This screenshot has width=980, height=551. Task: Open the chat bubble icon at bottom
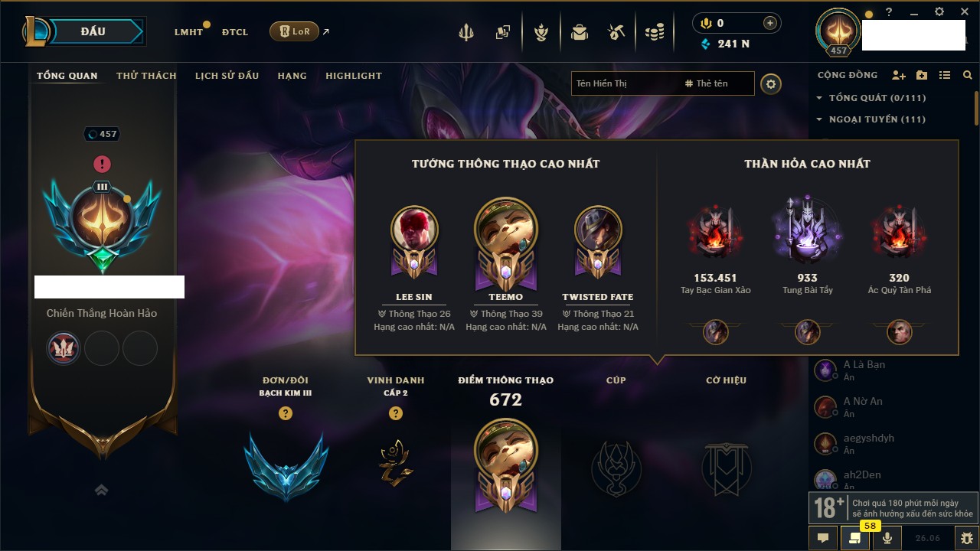(x=823, y=538)
